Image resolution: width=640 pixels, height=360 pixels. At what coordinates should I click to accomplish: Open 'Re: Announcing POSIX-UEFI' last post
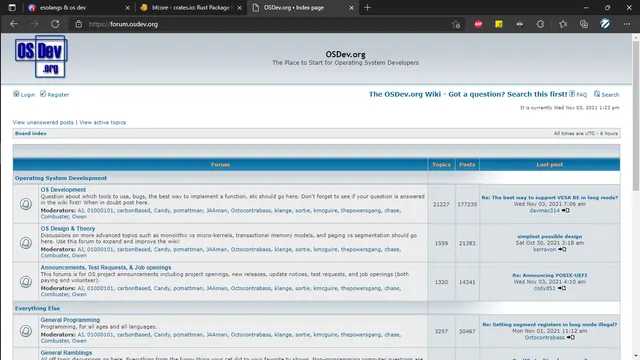pyautogui.click(x=550, y=275)
